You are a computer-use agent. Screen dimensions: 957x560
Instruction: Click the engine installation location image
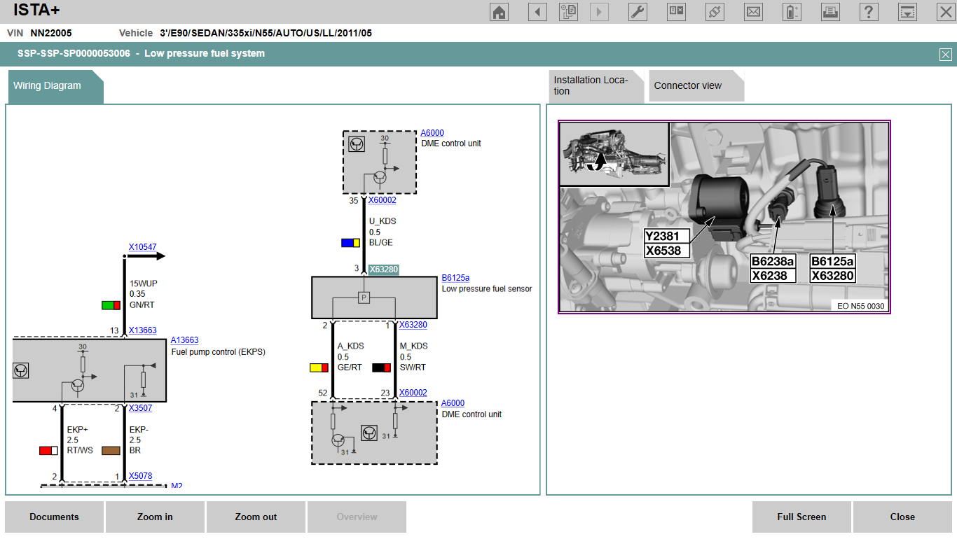pos(724,217)
